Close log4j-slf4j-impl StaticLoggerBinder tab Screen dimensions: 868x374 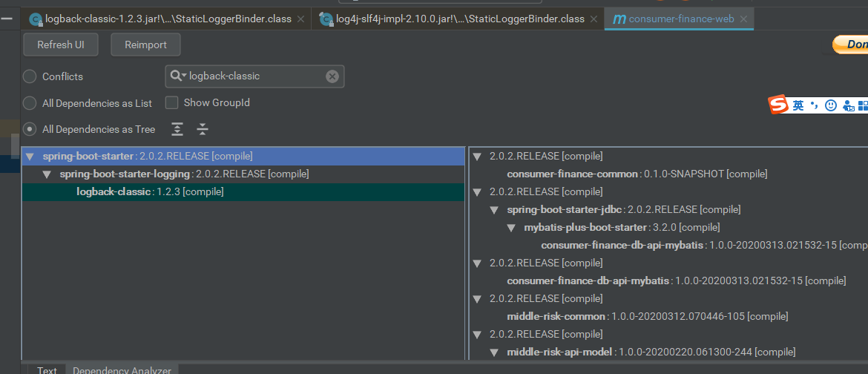click(594, 19)
